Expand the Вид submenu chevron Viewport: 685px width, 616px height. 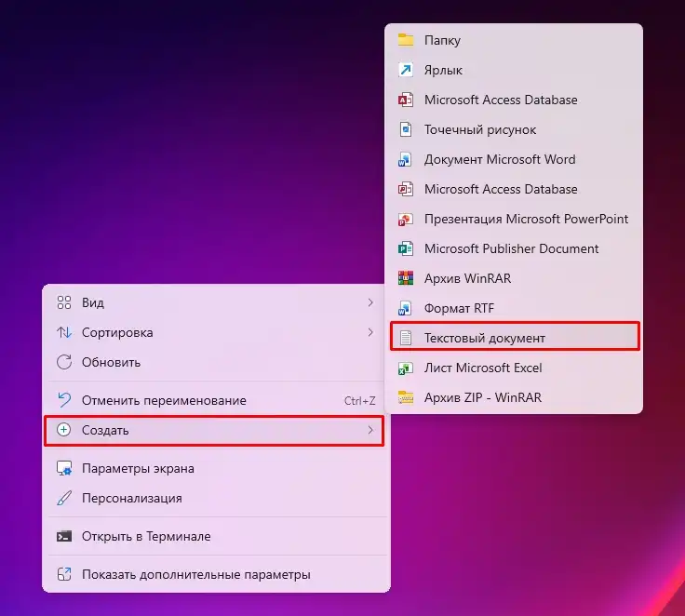coord(370,302)
